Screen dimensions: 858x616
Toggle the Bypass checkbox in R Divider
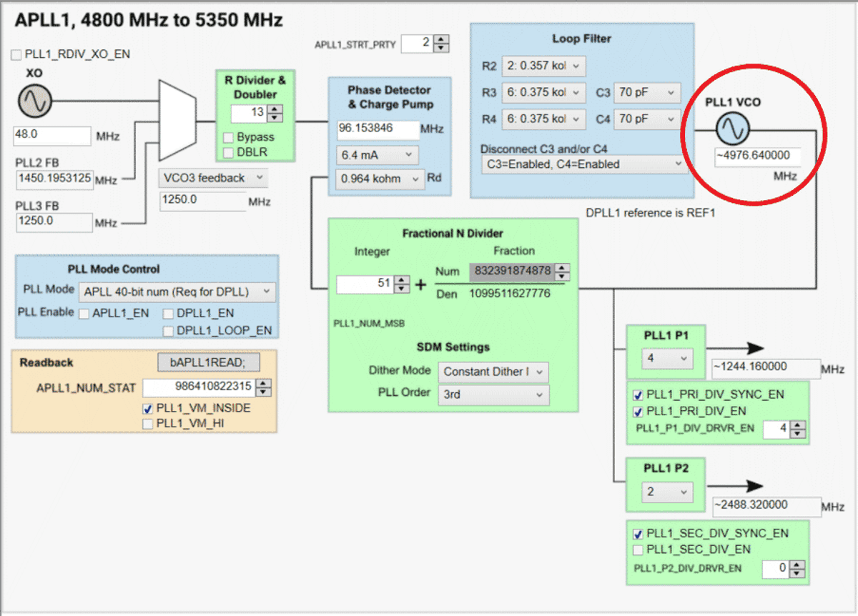(227, 139)
